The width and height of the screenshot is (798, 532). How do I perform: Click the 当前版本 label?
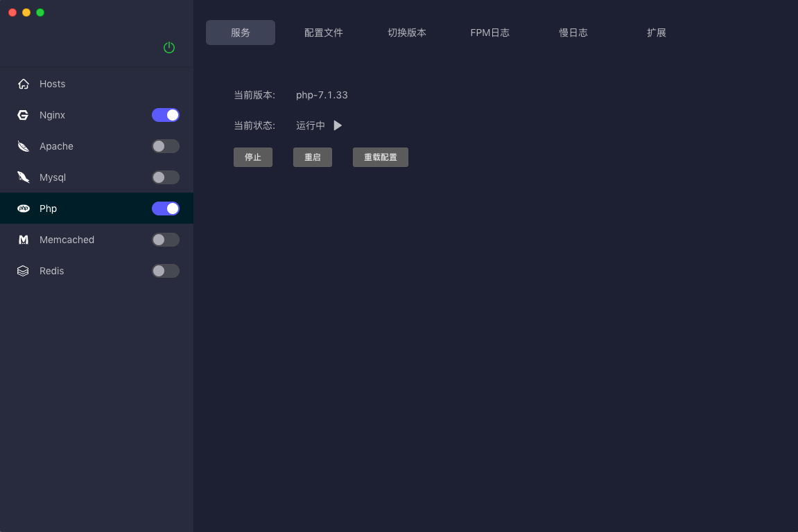[x=254, y=95]
